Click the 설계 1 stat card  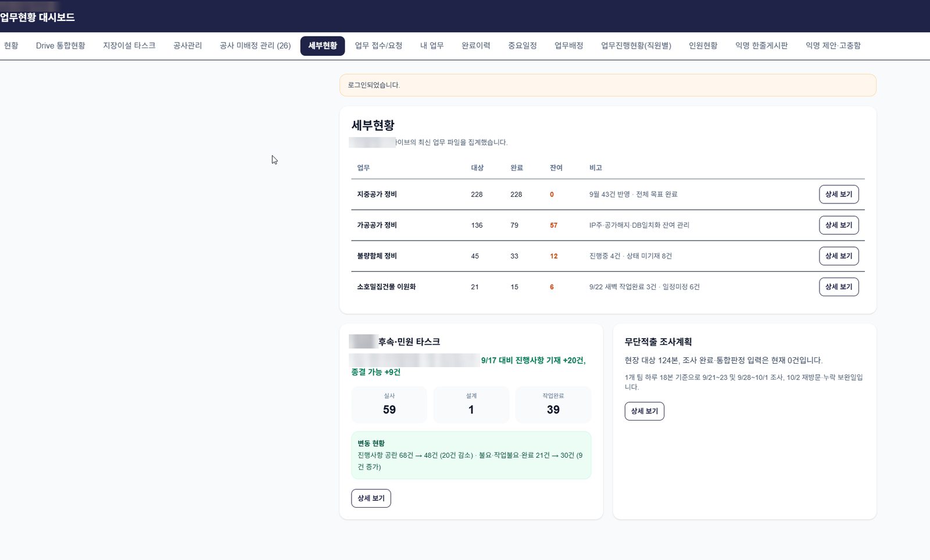(471, 404)
